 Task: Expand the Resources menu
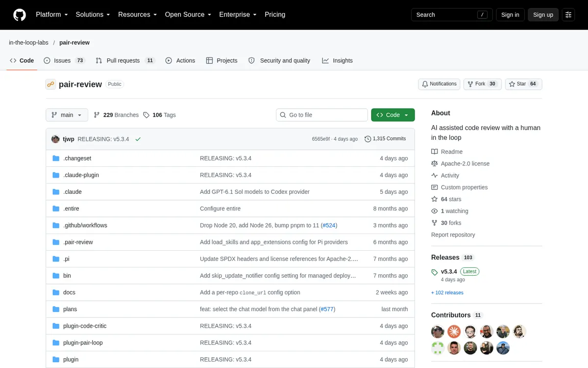coord(137,15)
